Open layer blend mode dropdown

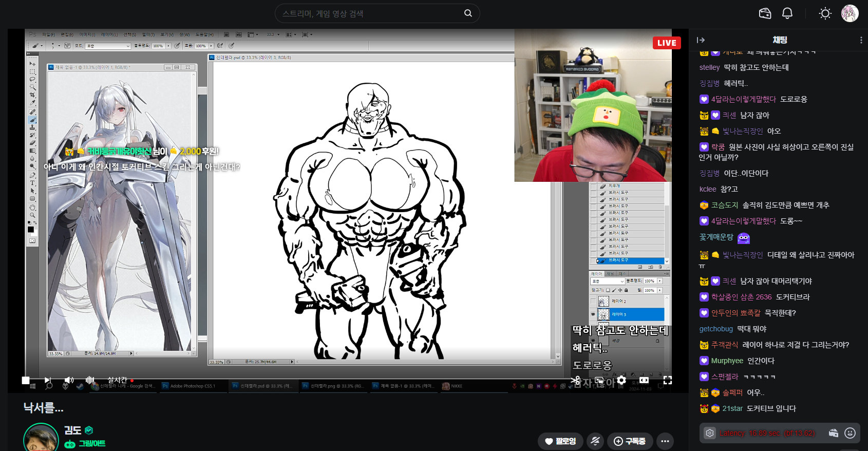click(x=608, y=281)
